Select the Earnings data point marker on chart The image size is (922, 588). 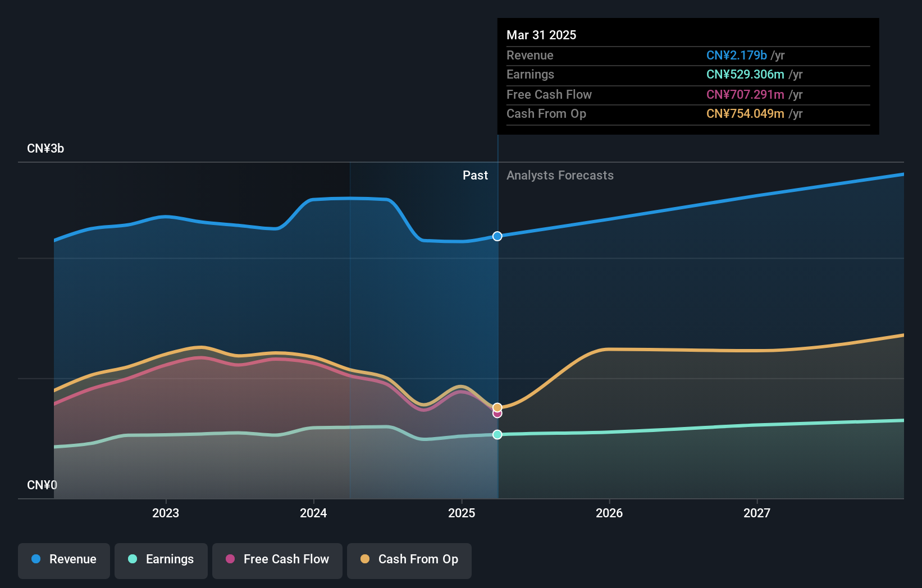point(497,434)
